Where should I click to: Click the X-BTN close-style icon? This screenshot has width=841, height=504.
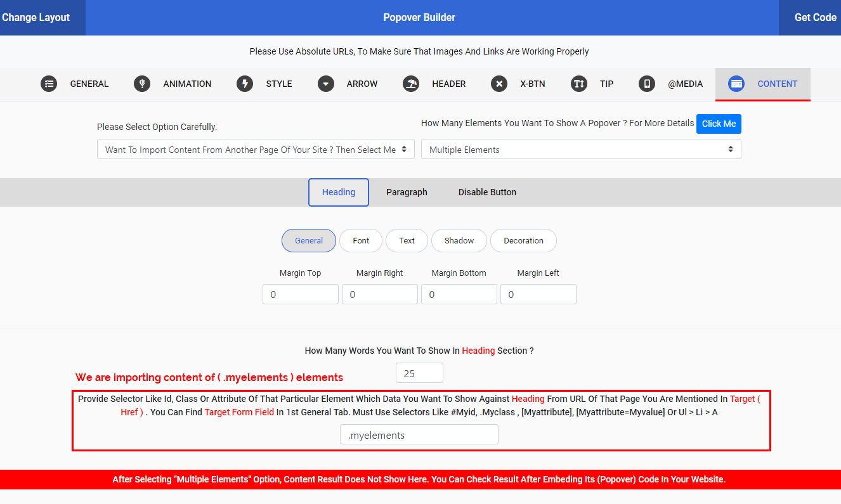point(499,83)
